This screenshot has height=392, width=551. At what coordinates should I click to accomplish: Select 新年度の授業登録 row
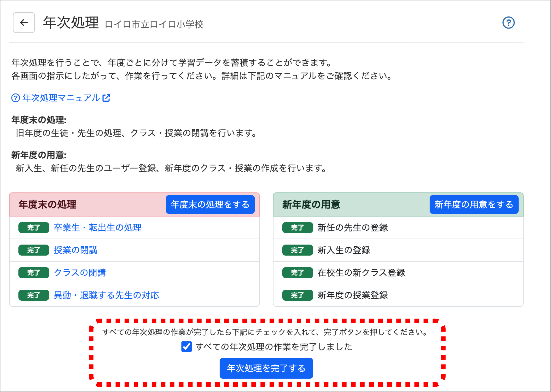(x=352, y=295)
